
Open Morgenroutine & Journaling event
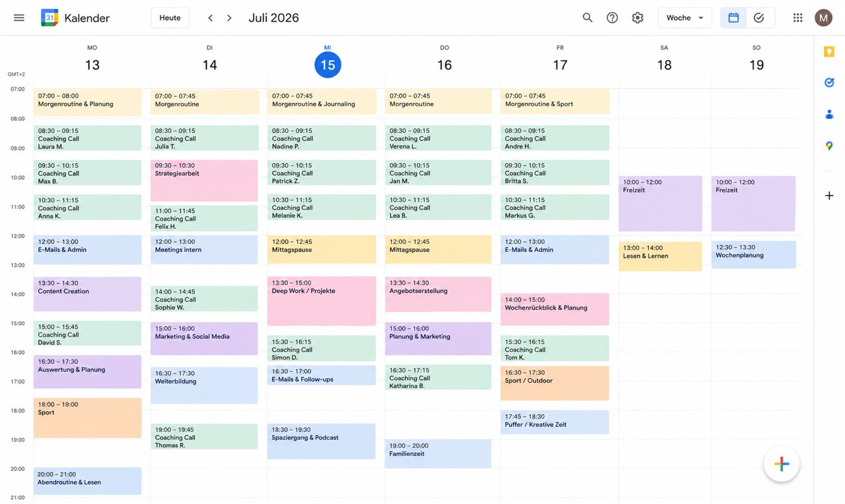point(322,102)
